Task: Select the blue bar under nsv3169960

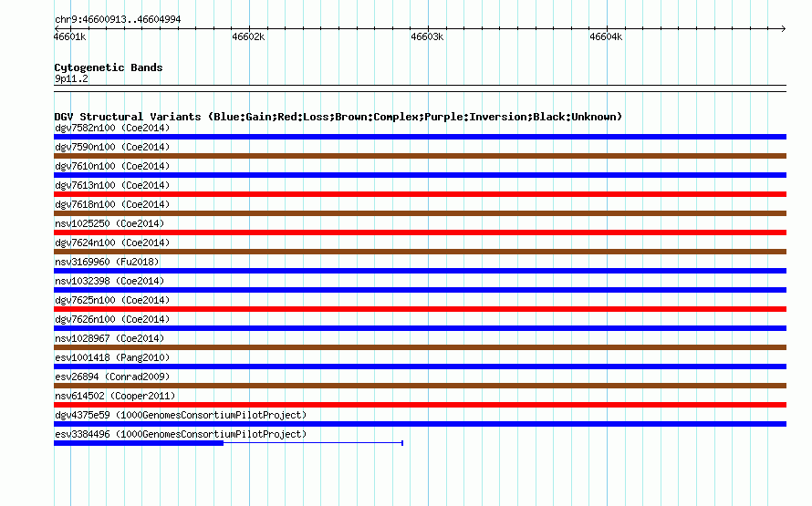Action: tap(420, 271)
